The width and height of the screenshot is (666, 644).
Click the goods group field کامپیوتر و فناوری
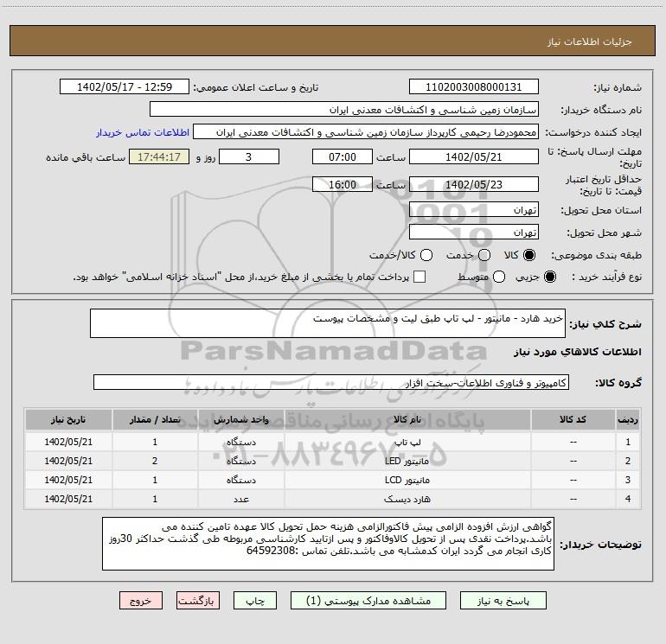click(x=331, y=382)
